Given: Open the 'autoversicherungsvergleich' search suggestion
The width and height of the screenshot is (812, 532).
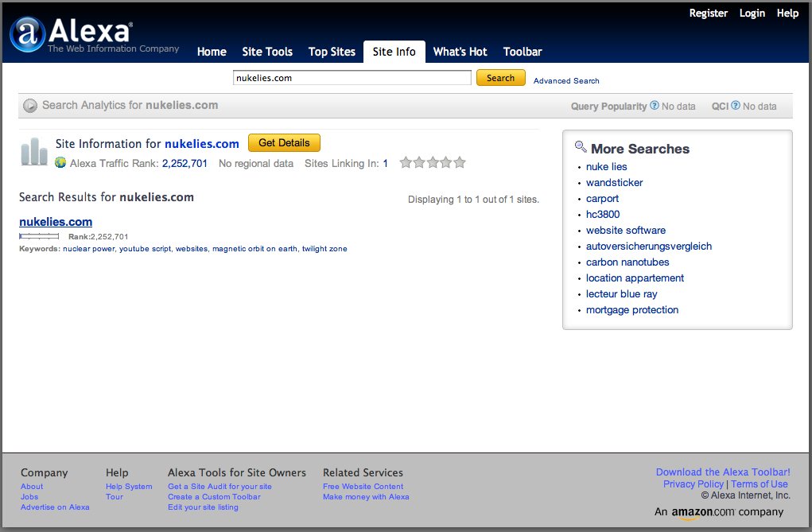Looking at the screenshot, I should [x=649, y=246].
